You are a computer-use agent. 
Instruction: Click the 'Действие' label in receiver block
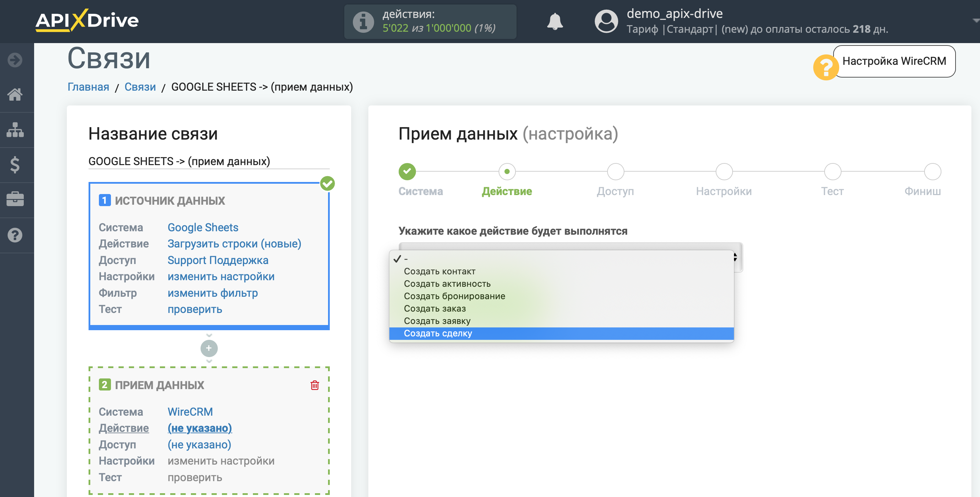pos(124,428)
